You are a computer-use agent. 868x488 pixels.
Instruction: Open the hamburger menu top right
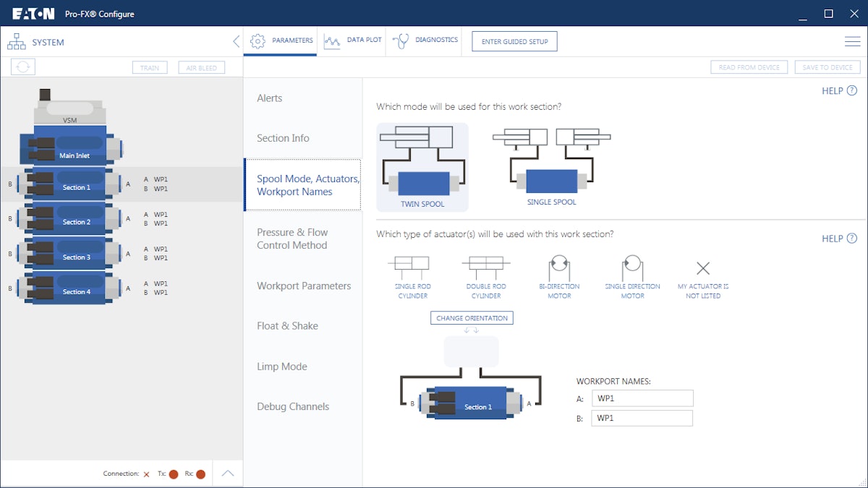tap(852, 41)
